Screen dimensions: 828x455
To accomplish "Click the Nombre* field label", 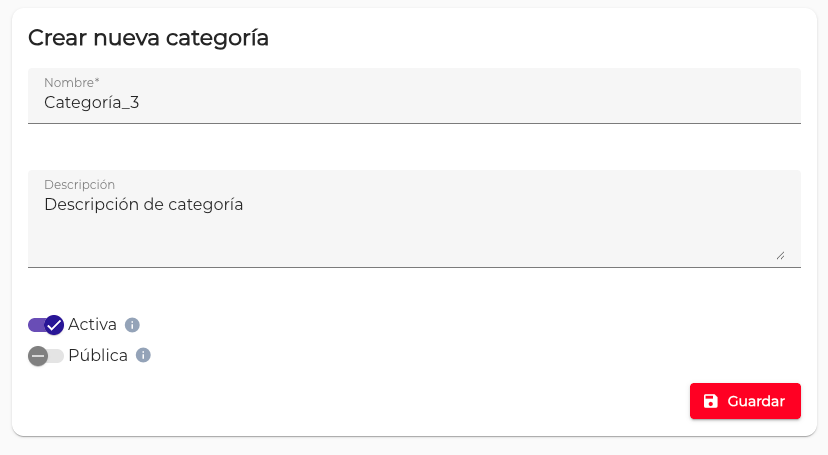I will (71, 82).
